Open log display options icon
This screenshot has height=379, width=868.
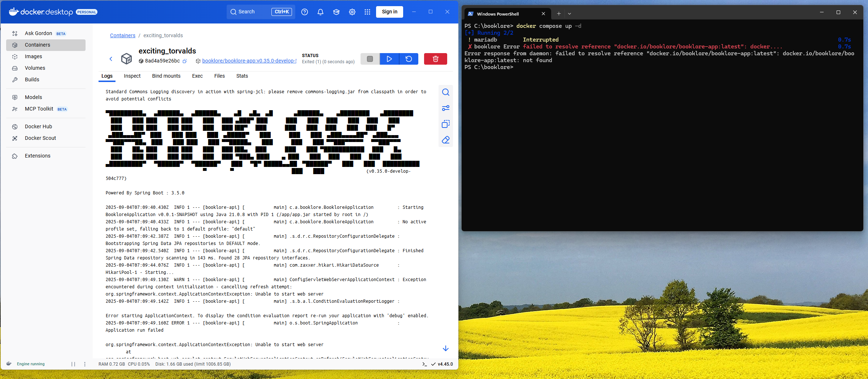click(446, 108)
